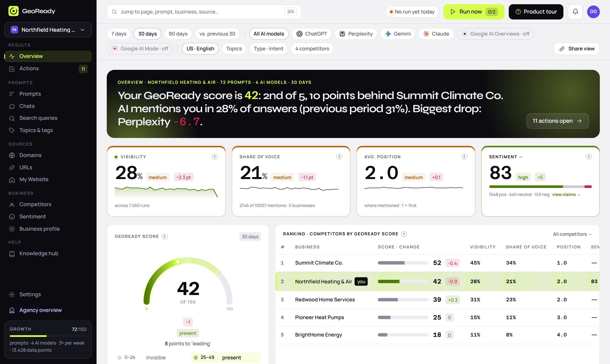This screenshot has width=610, height=364.
Task: Filter by ChatGPT model
Action: tap(311, 34)
